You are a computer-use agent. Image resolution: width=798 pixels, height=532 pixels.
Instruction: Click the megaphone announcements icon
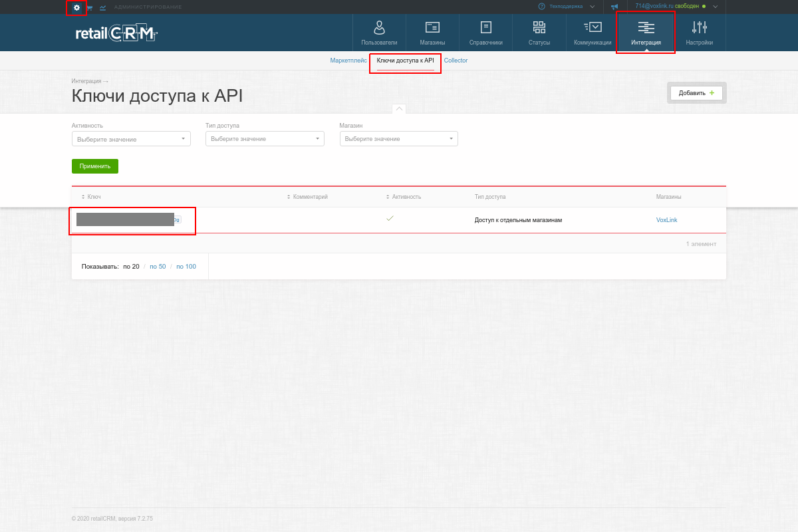click(x=614, y=7)
